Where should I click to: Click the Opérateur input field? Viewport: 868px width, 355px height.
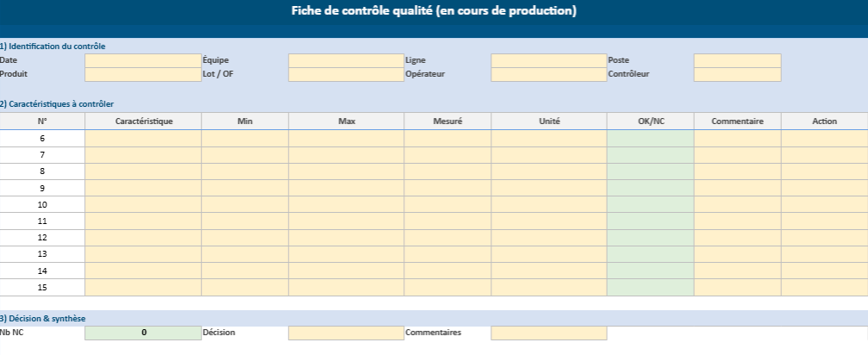(x=549, y=75)
